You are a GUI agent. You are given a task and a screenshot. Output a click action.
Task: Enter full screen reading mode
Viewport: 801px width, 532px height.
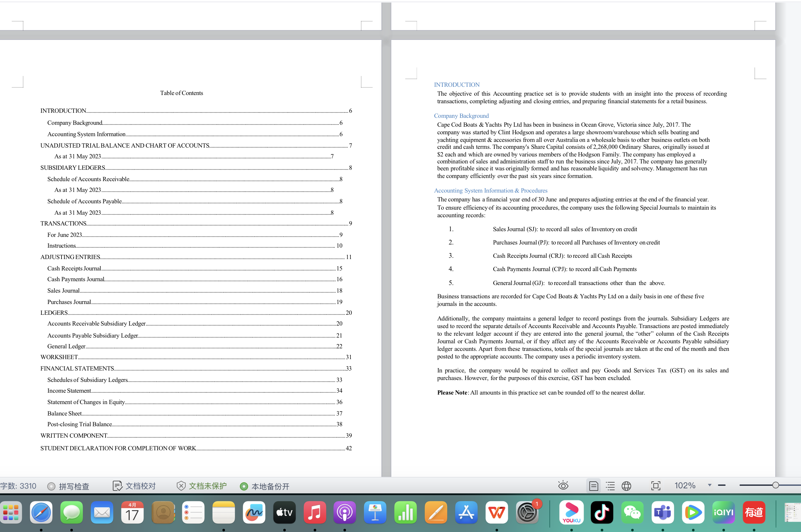(x=656, y=485)
